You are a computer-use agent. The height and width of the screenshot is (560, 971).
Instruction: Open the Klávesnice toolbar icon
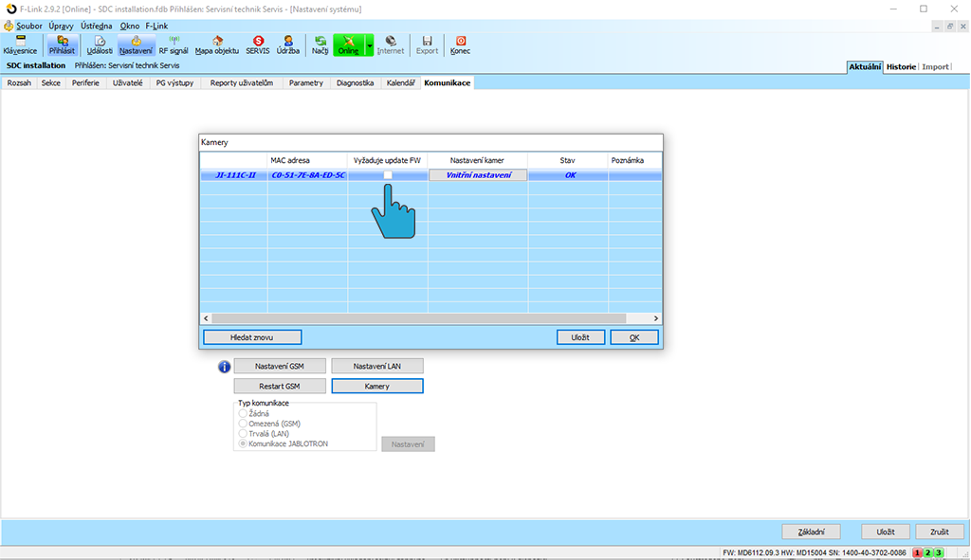click(20, 45)
